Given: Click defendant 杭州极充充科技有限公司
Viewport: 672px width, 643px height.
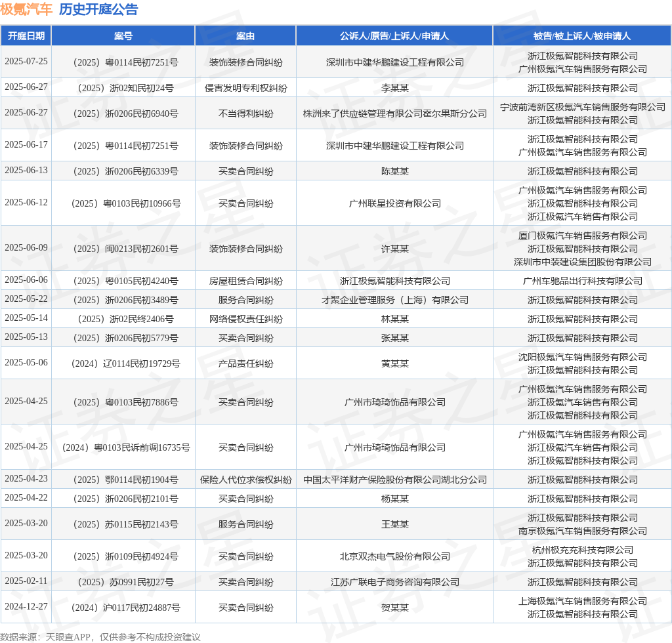Looking at the screenshot, I should click(583, 550).
